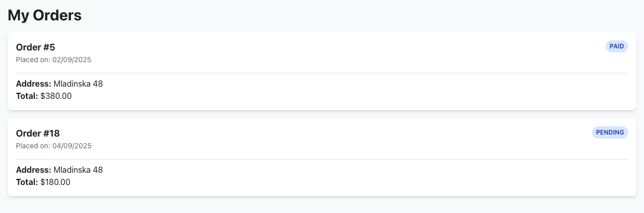Click "Placed on:" text in Order #18
The image size is (644, 213).
pos(33,146)
